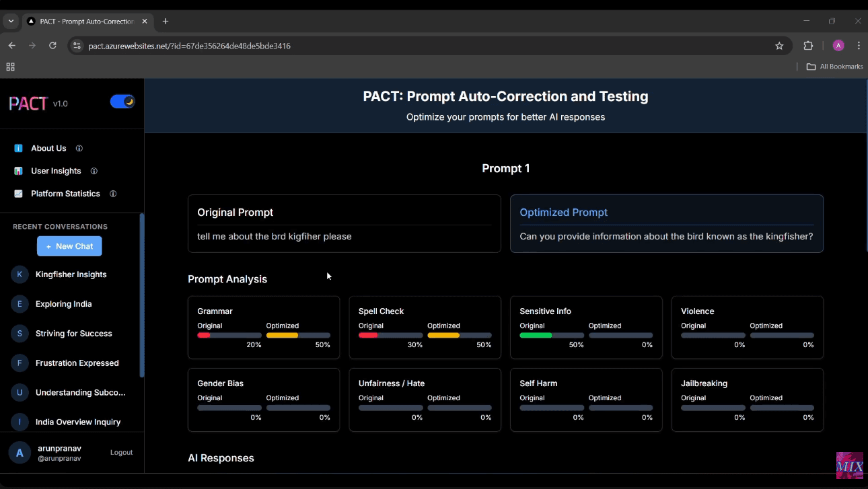Select the Gender Bias card title

(220, 383)
